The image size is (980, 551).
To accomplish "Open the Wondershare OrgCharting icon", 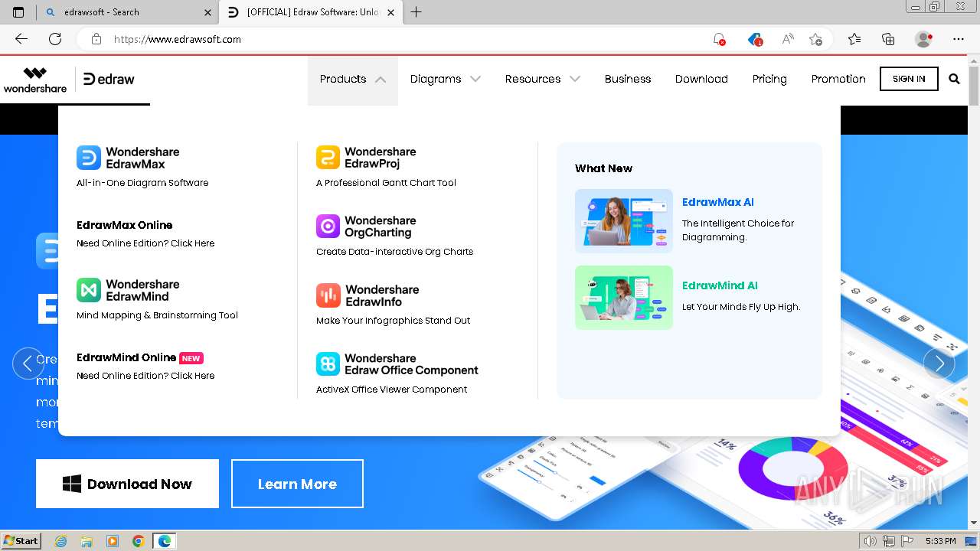I will [328, 227].
